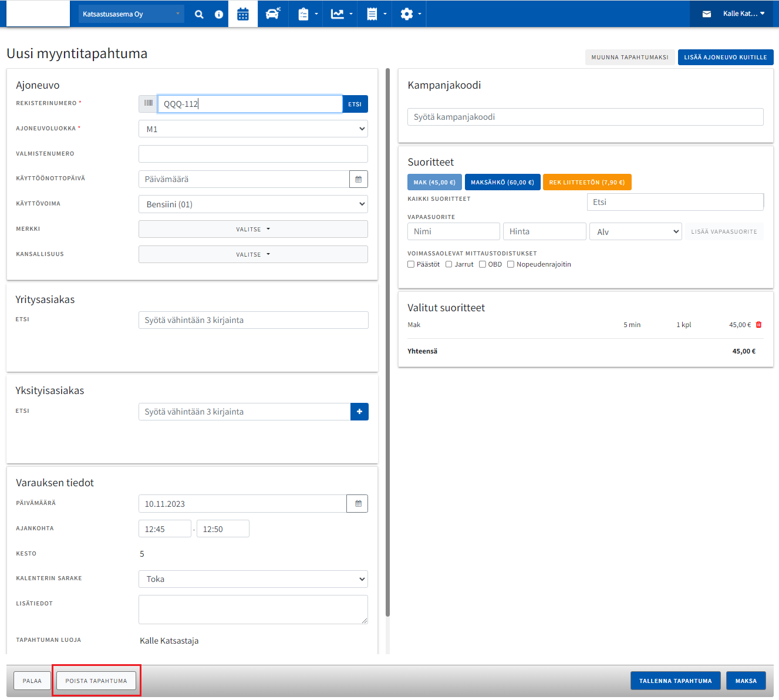Click end time field 12:50
779x700 pixels.
[223, 529]
